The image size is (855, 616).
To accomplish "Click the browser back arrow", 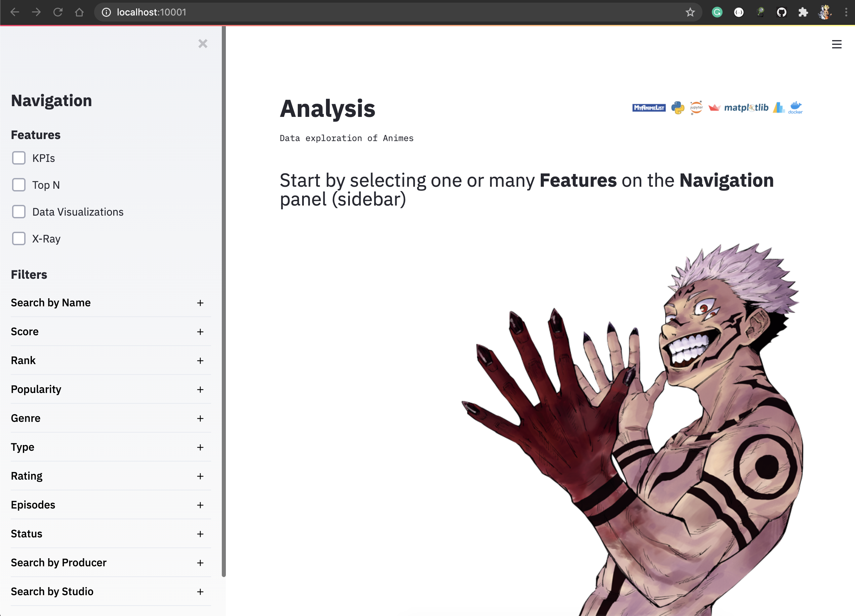I will coord(15,12).
